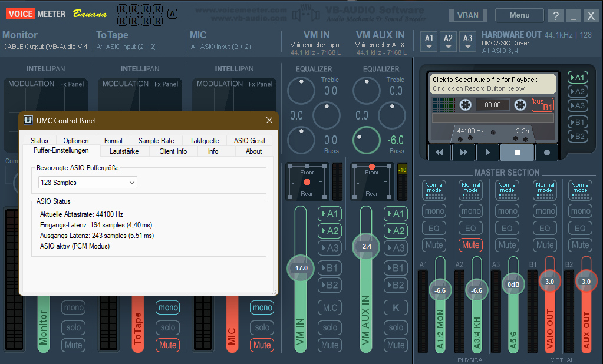Switch to the ASIO Gerät tab
This screenshot has height=364, width=603.
(249, 141)
